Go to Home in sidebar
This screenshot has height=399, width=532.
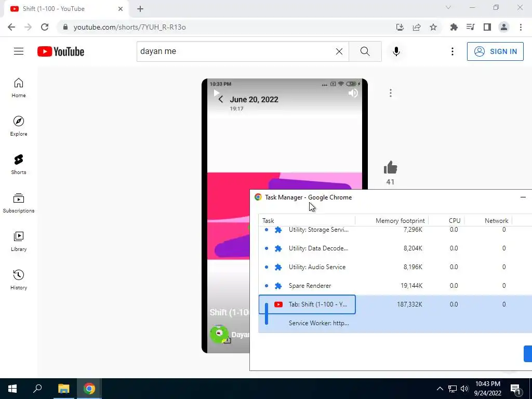19,88
